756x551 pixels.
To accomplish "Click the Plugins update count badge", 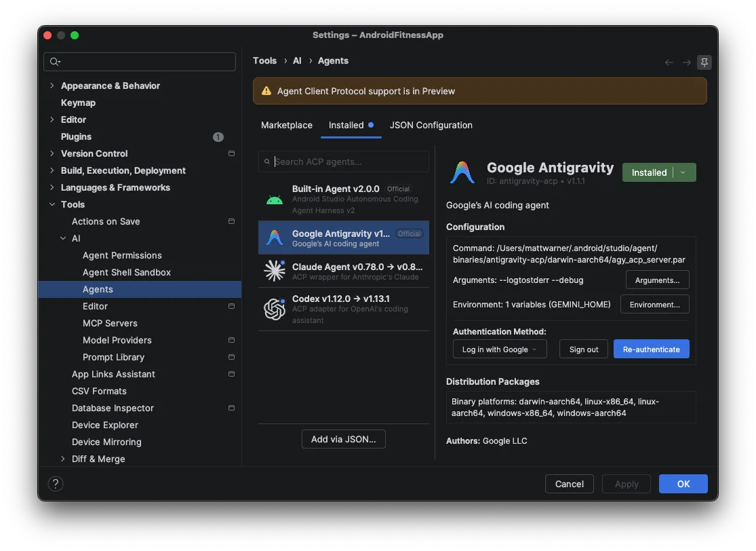I will pyautogui.click(x=218, y=137).
